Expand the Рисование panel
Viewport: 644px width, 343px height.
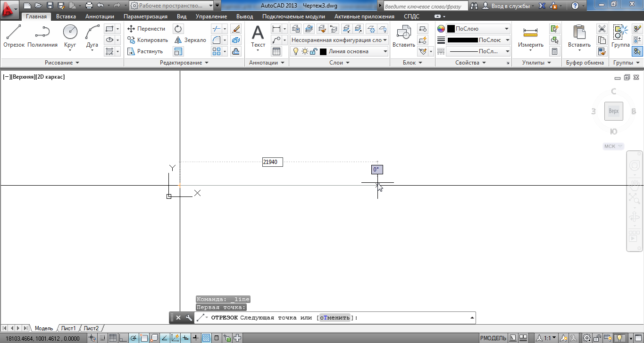(62, 63)
